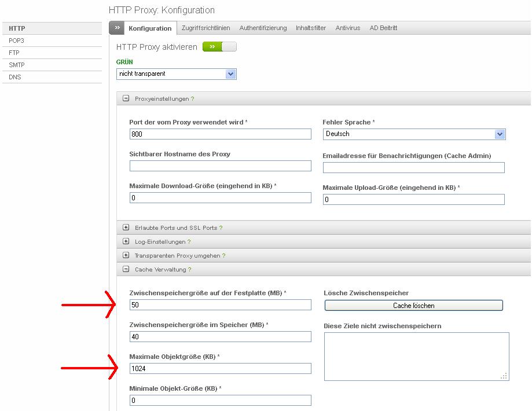
Task: Select SMTP in the left sidebar
Action: coord(17,65)
